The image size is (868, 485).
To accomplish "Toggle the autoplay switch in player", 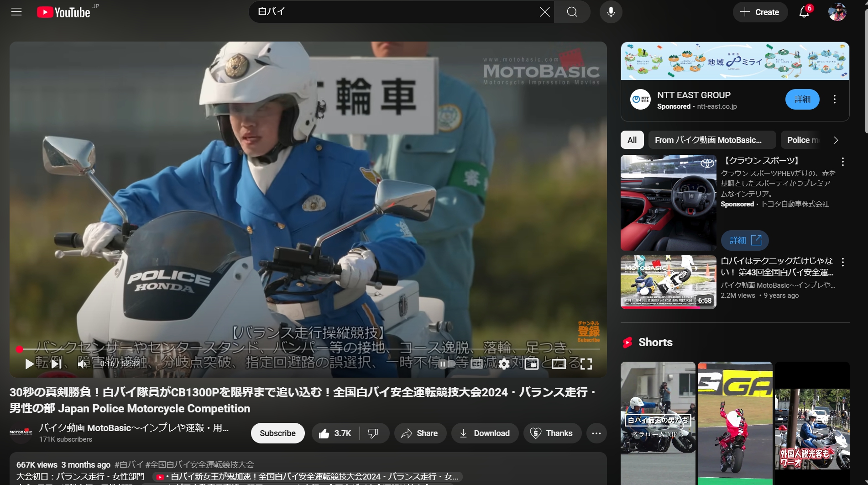I will (446, 364).
